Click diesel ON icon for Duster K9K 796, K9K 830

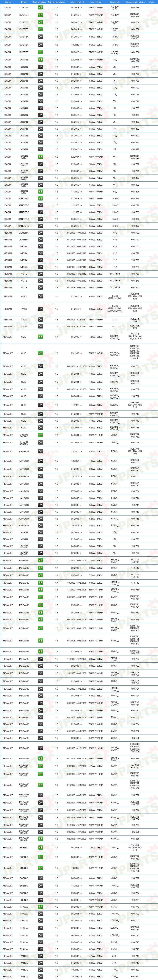point(40,37)
